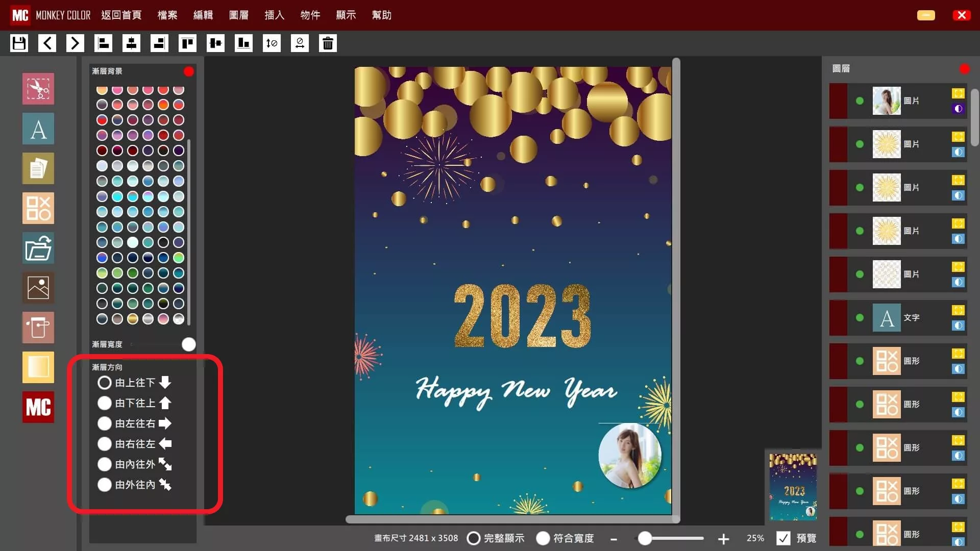
Task: Select the paste clipboard tool
Action: (x=38, y=328)
